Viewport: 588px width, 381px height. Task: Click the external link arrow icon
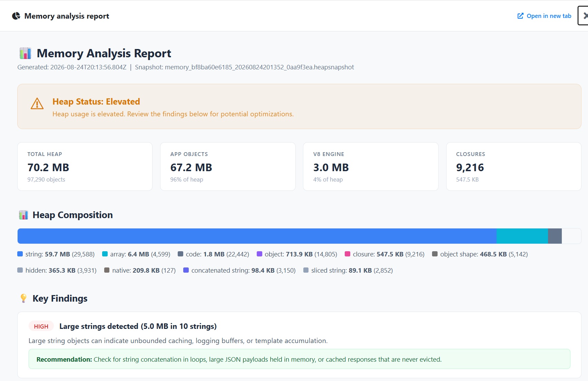(520, 16)
